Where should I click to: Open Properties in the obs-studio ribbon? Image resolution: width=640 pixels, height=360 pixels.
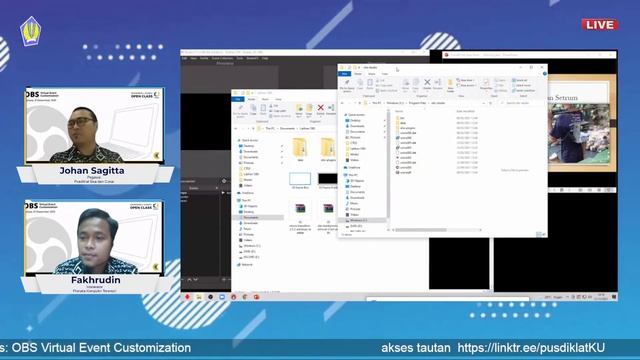tap(486, 84)
